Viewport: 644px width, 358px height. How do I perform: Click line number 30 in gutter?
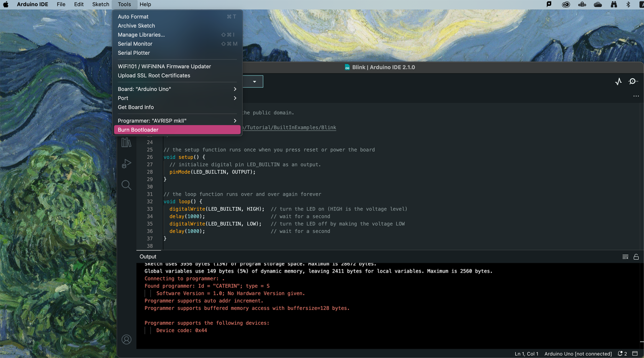(x=149, y=187)
